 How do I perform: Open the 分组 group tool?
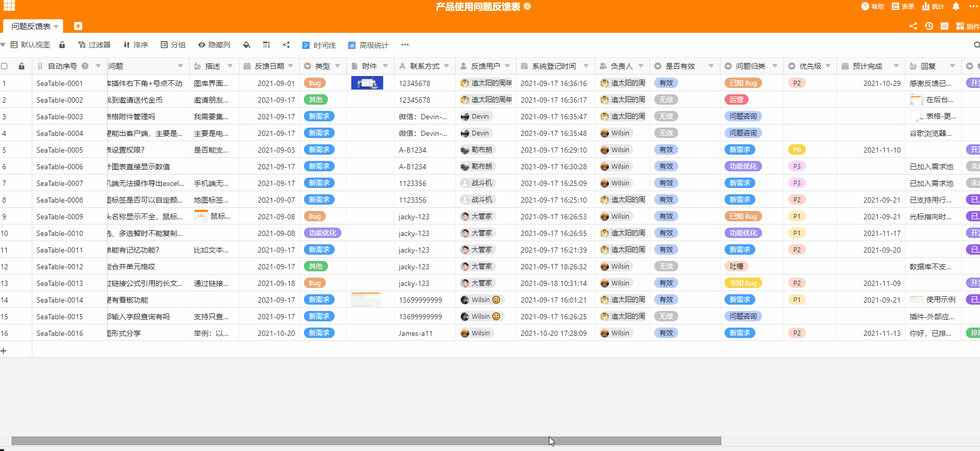[173, 45]
